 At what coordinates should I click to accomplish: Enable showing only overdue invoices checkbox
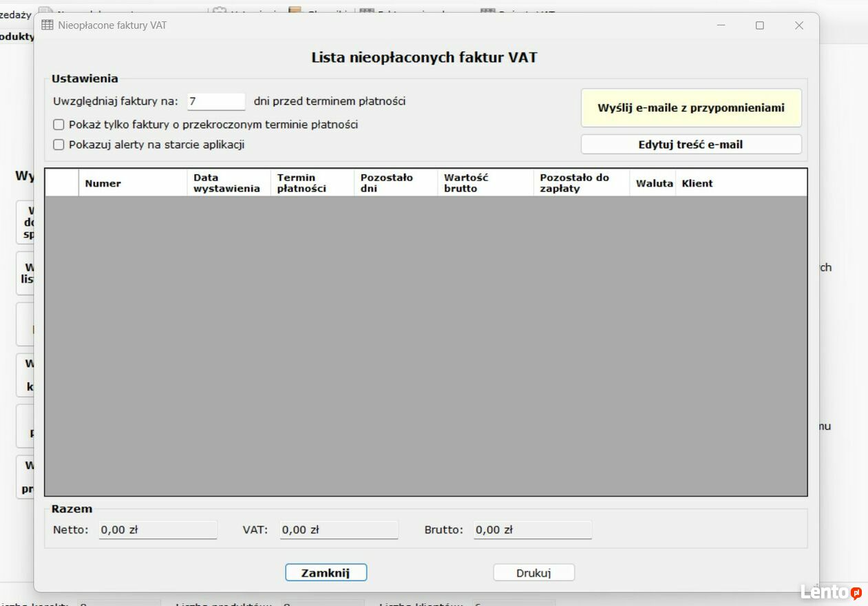(x=59, y=125)
